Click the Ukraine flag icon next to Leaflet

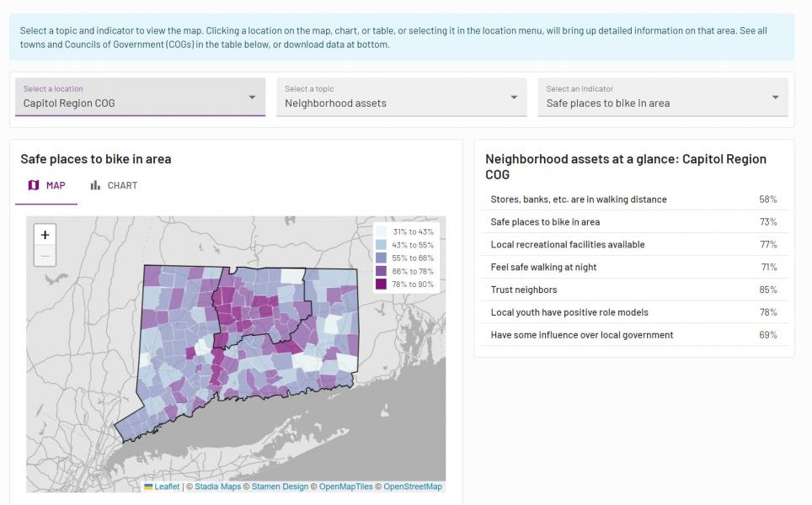pyautogui.click(x=148, y=486)
